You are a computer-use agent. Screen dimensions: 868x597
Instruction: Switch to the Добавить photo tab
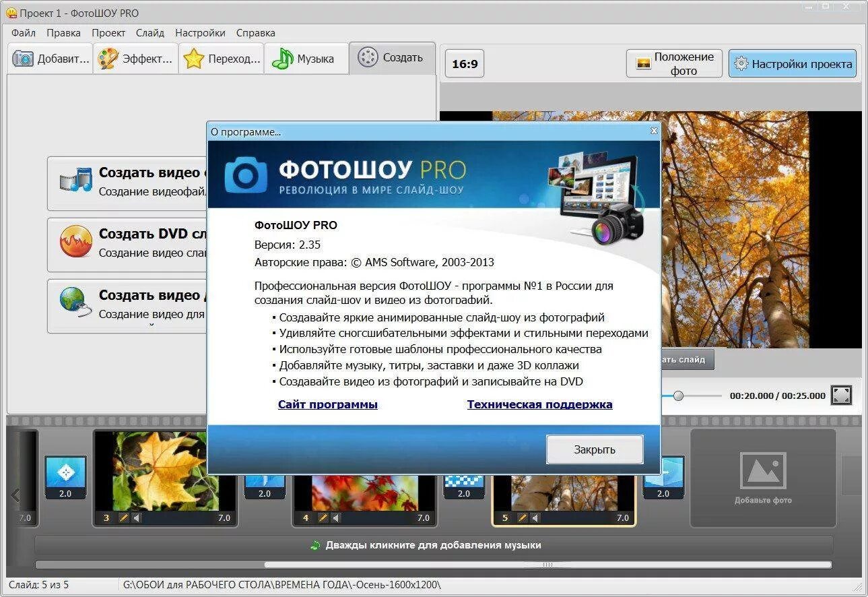(x=51, y=59)
